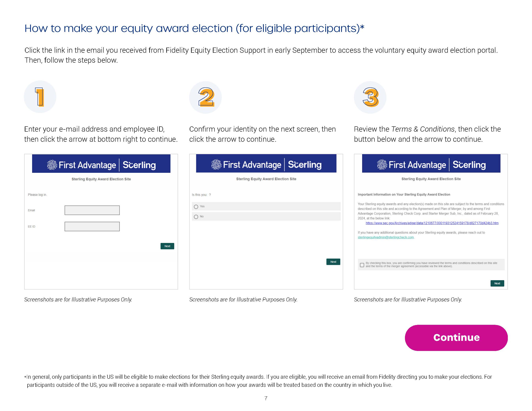Click the EE ID input field
This screenshot has height=411, width=532.
(92, 227)
